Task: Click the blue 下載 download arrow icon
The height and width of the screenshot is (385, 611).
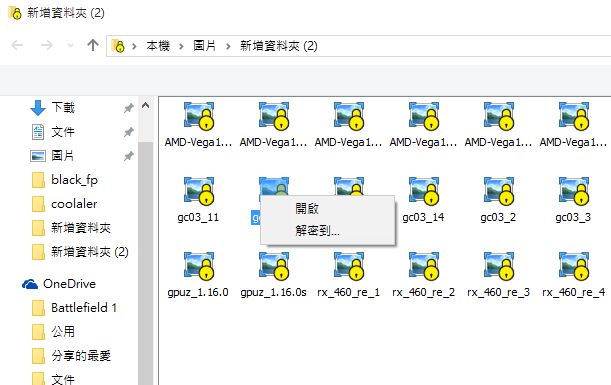Action: [38, 108]
